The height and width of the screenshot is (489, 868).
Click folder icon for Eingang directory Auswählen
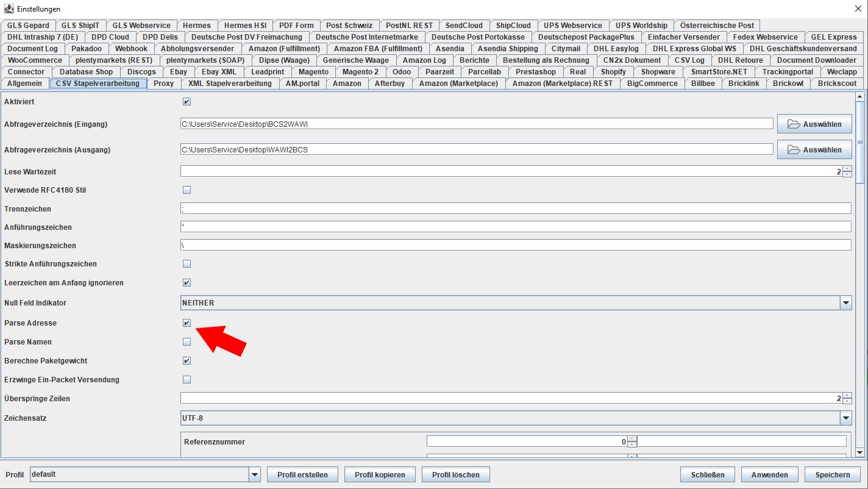[793, 124]
